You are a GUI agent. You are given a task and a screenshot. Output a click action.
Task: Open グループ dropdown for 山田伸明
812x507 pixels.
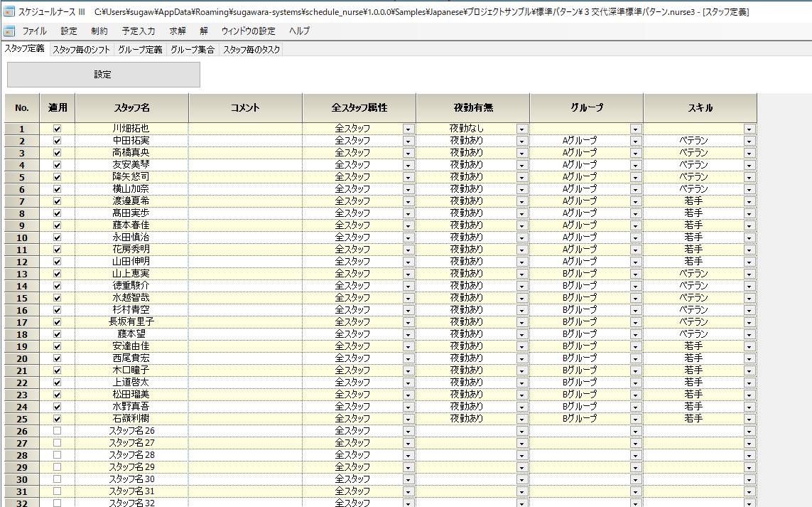point(635,262)
